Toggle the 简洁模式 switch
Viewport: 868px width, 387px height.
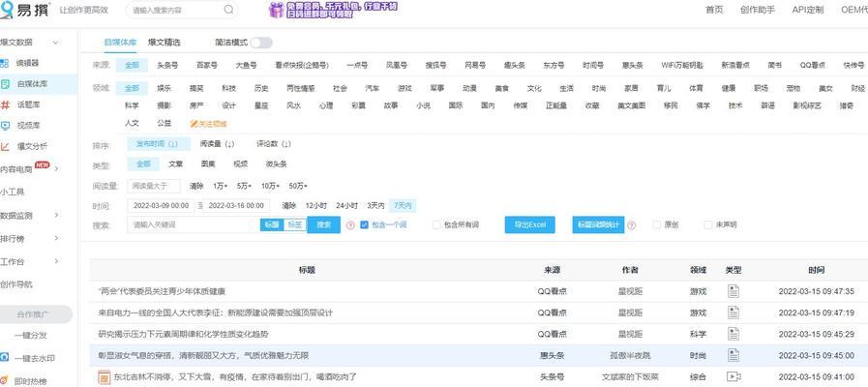(260, 43)
